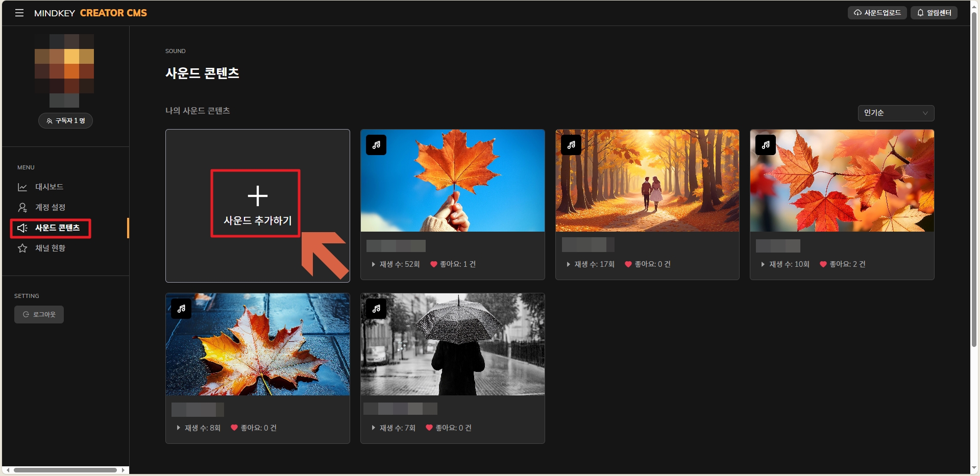This screenshot has height=476, width=980.
Task: Click the 사운드 추가하기 plus icon
Action: click(258, 196)
